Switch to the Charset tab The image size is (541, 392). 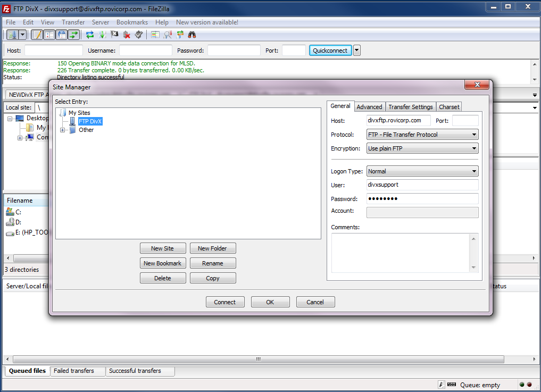pos(449,107)
